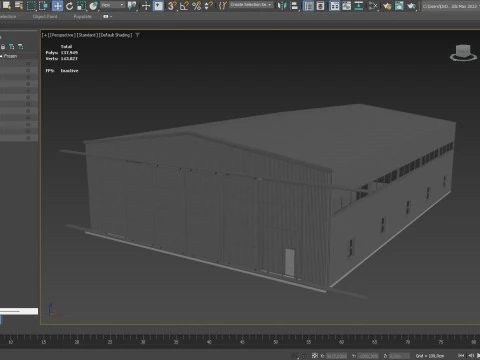Open the viewport [+] general menu
This screenshot has height=360, width=480.
[45, 35]
